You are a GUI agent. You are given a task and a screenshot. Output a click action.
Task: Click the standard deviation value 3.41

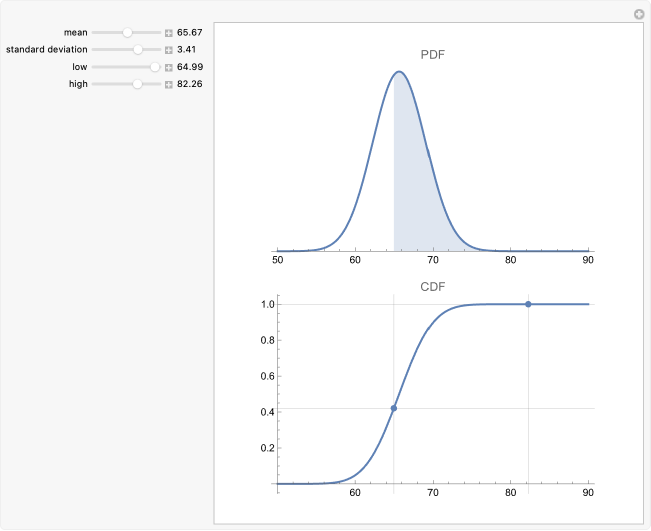(x=187, y=49)
